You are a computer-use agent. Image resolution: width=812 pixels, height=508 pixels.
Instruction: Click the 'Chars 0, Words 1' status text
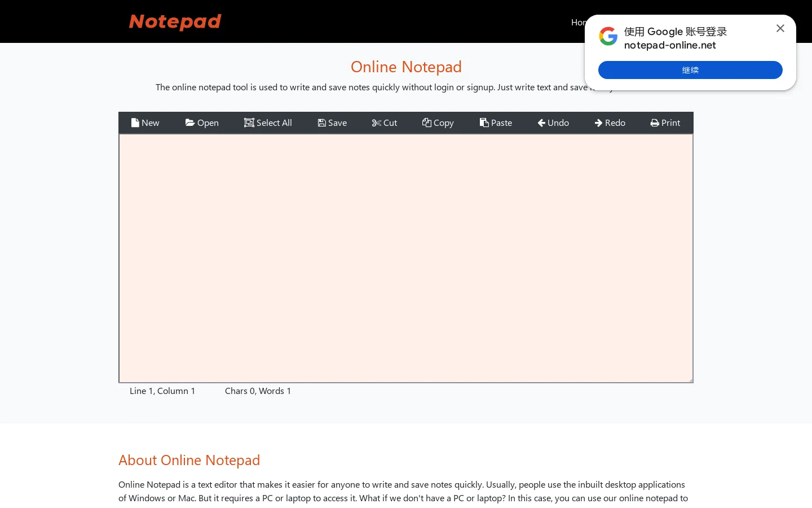click(x=258, y=391)
